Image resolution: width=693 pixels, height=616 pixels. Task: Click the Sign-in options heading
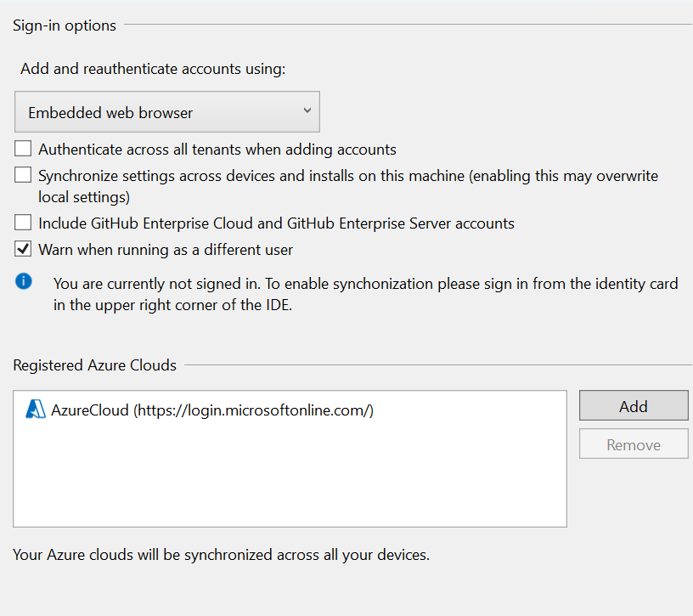[65, 25]
